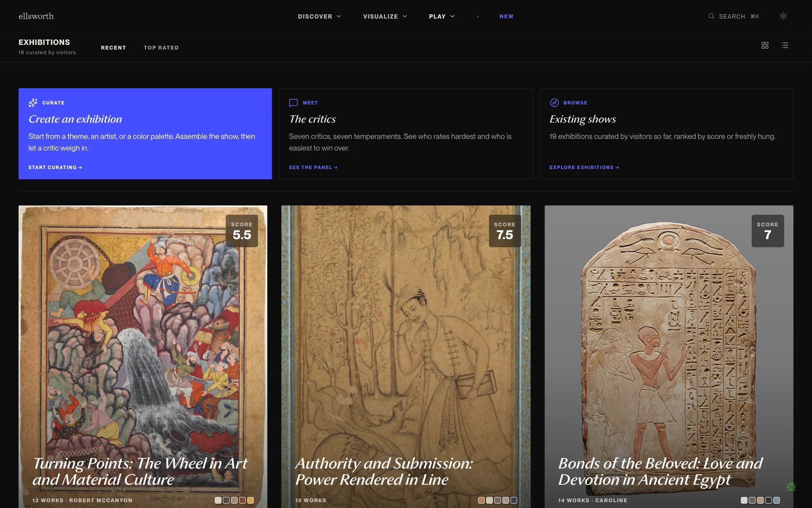Screen dimensions: 812x508
Task: Click Explore Exhibitions link
Action: click(584, 168)
